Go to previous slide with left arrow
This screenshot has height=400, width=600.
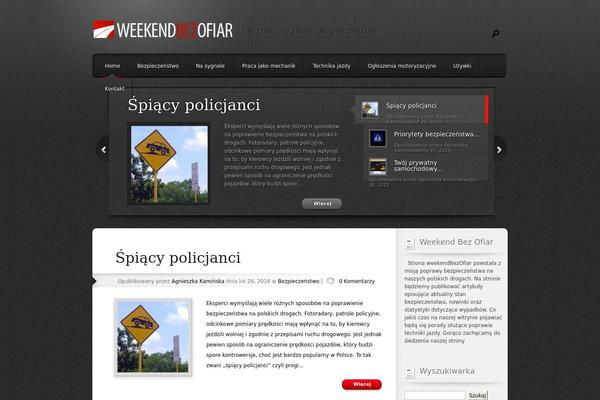pyautogui.click(x=104, y=150)
